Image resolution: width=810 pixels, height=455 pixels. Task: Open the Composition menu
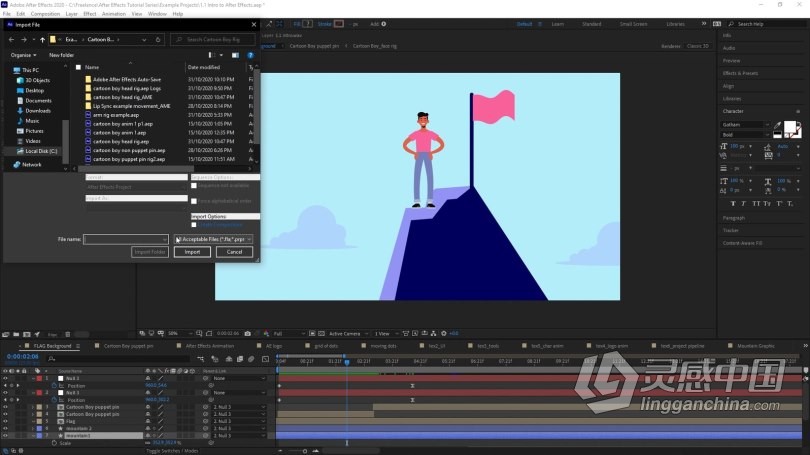(x=45, y=14)
